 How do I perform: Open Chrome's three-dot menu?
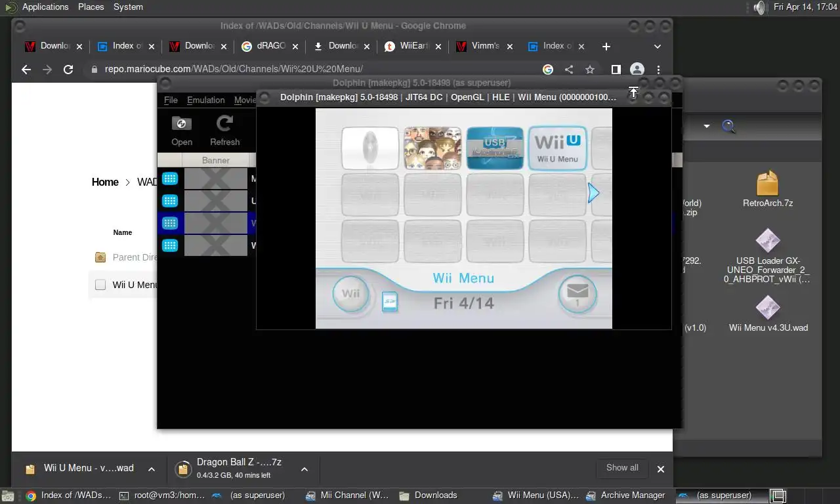pyautogui.click(x=658, y=70)
